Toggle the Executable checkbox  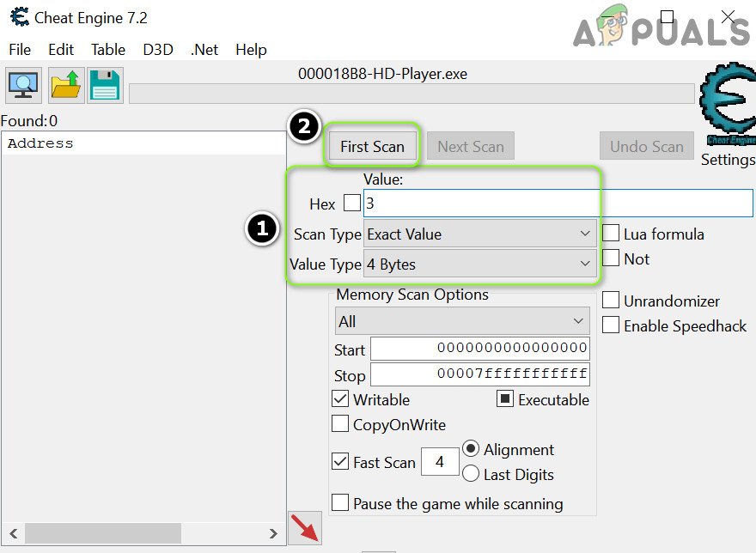tap(505, 398)
